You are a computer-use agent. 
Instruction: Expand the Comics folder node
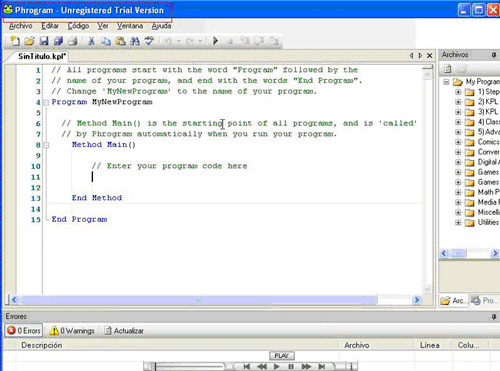click(x=458, y=142)
